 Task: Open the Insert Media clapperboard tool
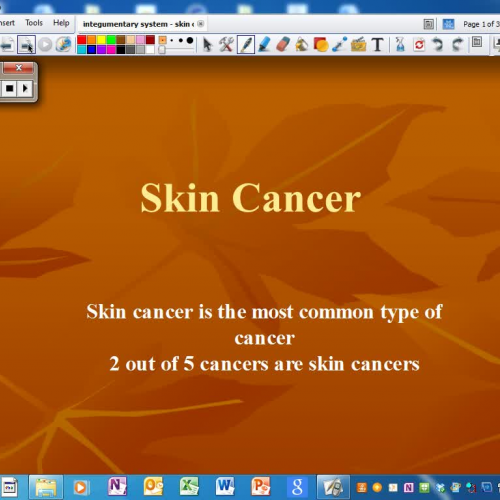[x=358, y=44]
